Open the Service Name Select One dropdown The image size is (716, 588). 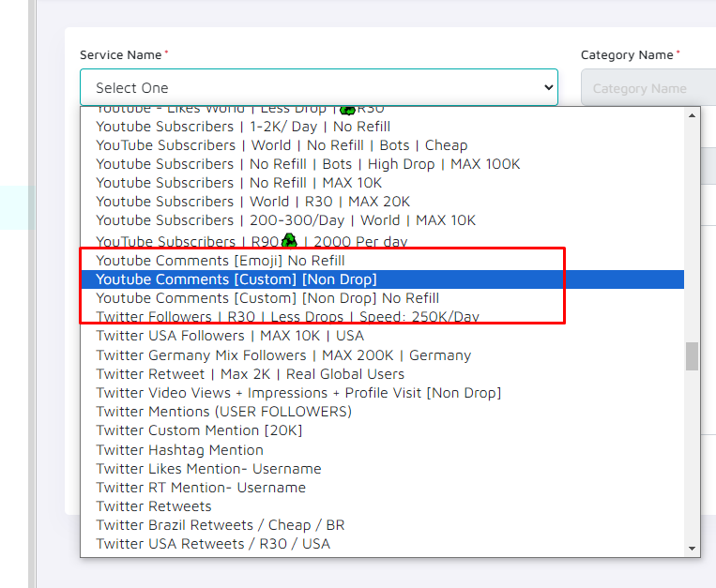[319, 87]
